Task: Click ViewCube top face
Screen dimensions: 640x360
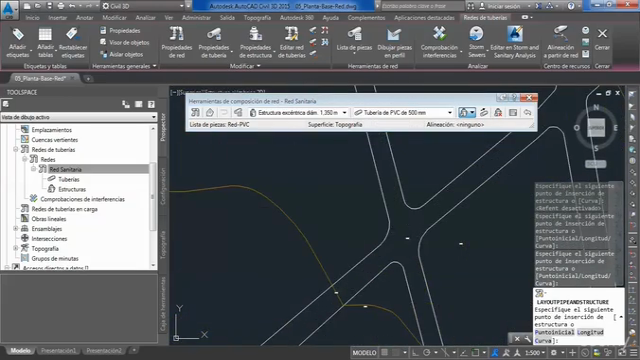Action: pyautogui.click(x=596, y=128)
